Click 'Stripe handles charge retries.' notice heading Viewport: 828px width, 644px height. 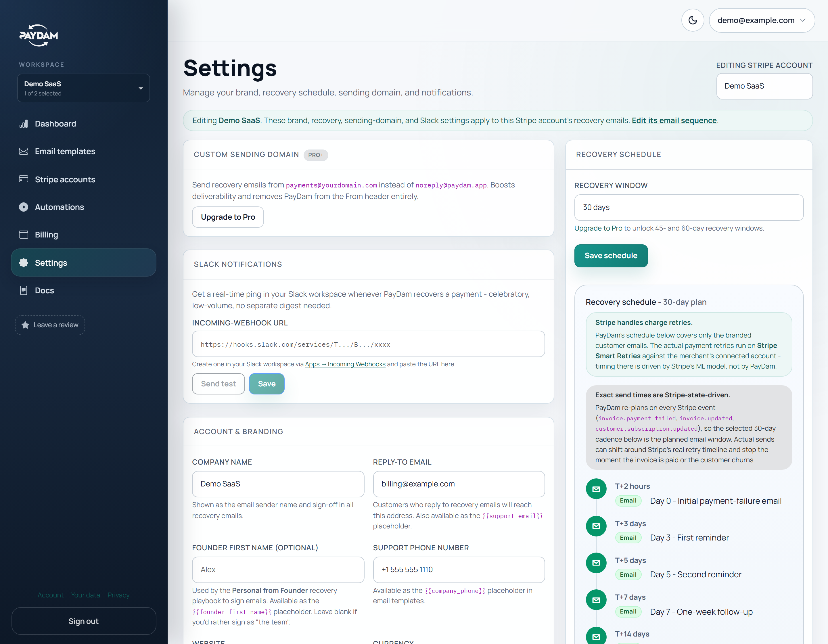pos(643,323)
